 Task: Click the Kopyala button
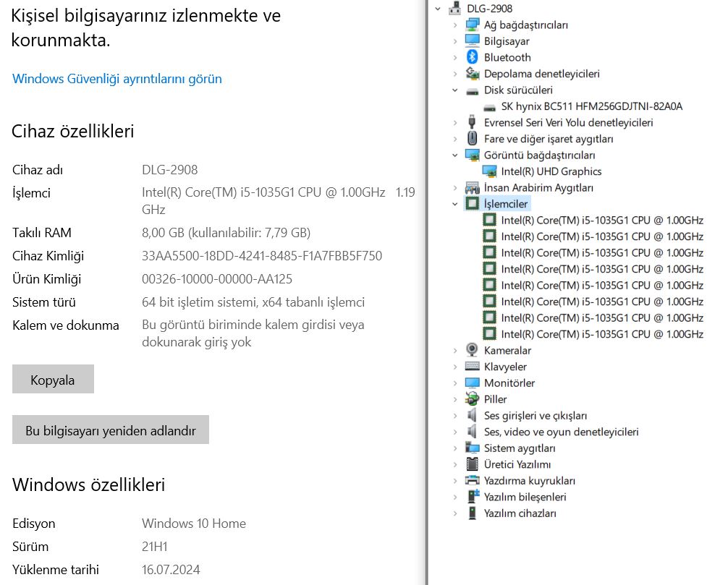click(x=53, y=379)
